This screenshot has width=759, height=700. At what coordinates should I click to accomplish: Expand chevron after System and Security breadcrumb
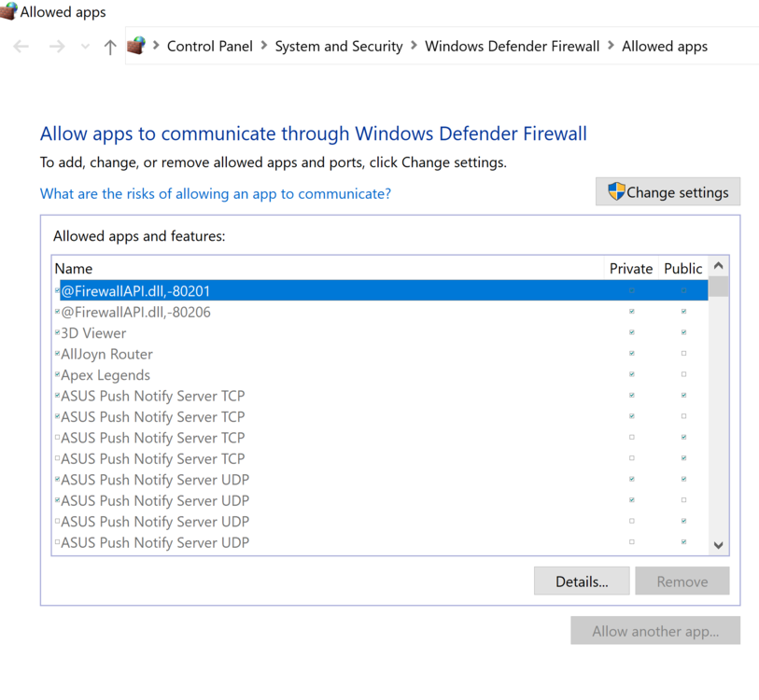coord(414,46)
